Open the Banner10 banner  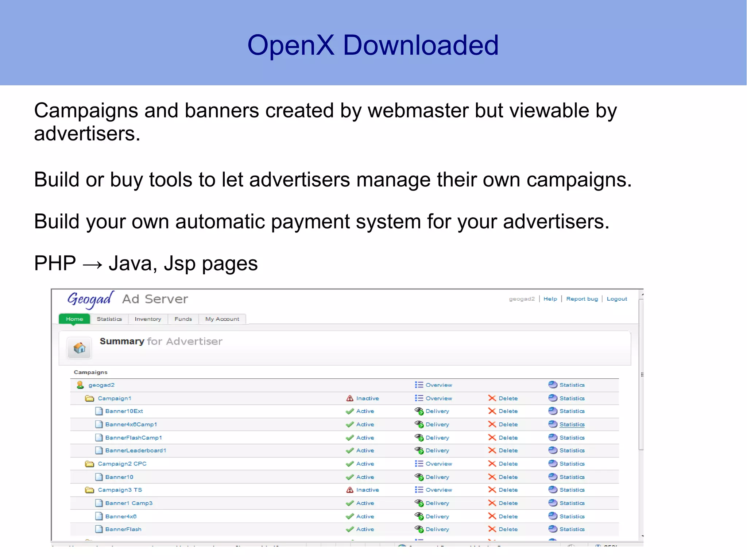119,477
